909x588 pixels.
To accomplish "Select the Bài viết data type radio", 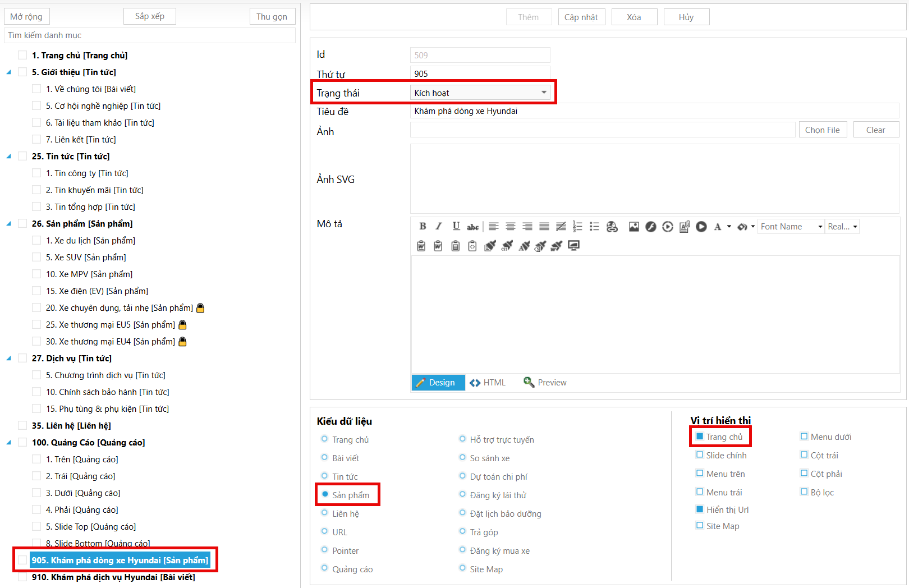I will pos(324,458).
